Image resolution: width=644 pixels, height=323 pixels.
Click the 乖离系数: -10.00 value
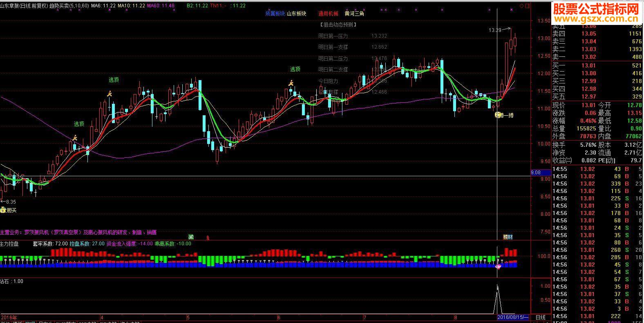click(x=173, y=244)
